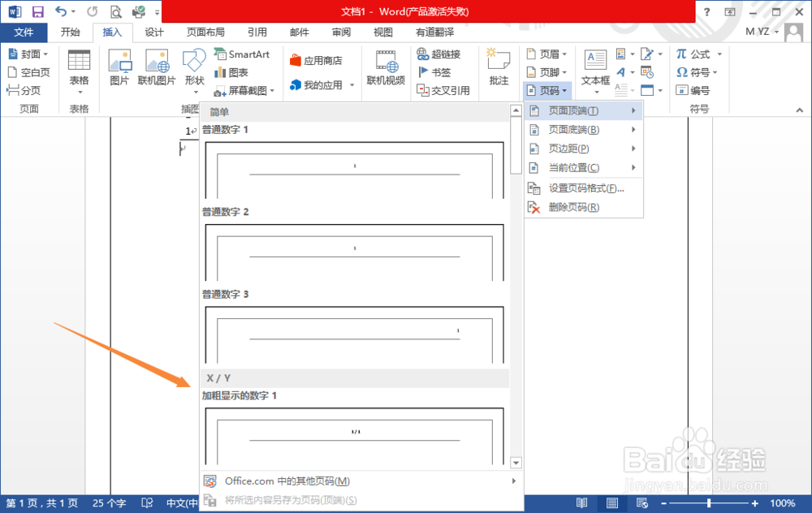Open Symbol (符号) dropdown
This screenshot has width=812, height=513.
pyautogui.click(x=697, y=72)
